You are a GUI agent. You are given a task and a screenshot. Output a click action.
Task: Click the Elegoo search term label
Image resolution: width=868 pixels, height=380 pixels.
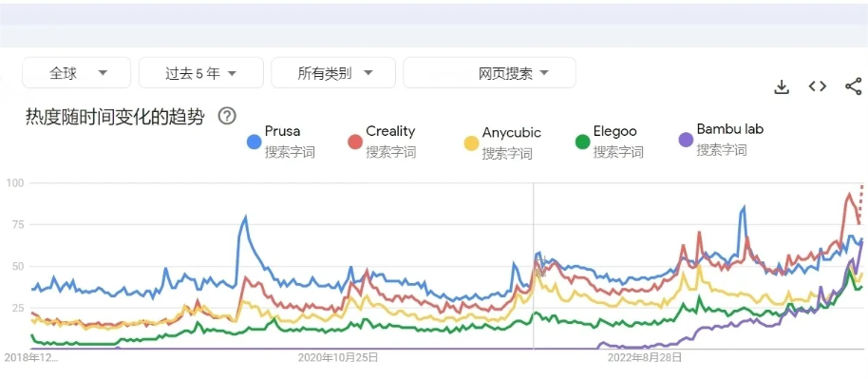click(614, 131)
